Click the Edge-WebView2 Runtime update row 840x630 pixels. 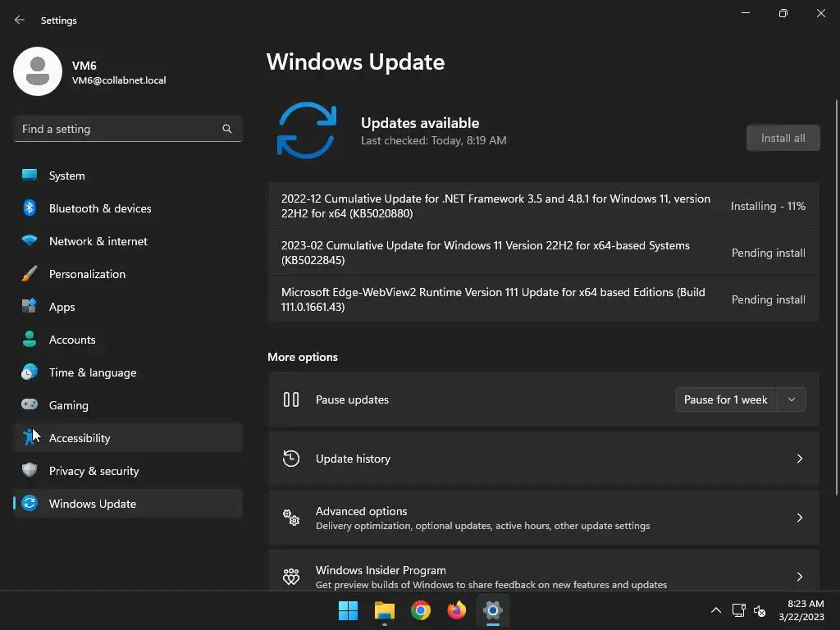(x=544, y=299)
